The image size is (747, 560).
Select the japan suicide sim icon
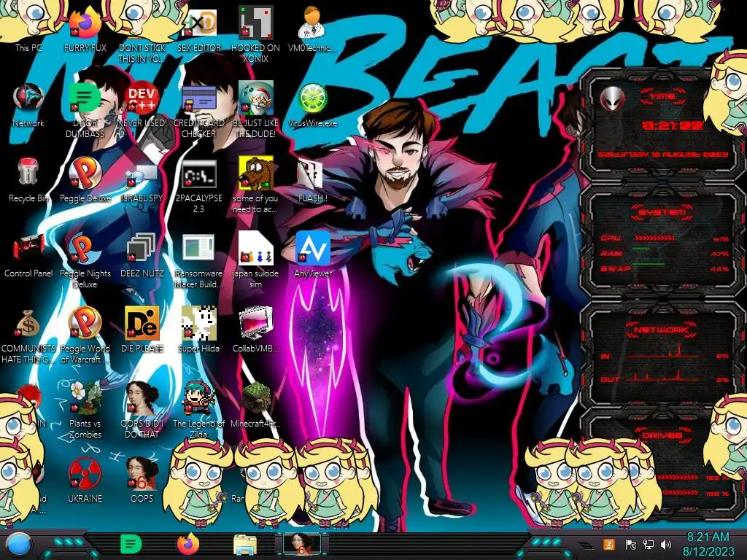(256, 260)
